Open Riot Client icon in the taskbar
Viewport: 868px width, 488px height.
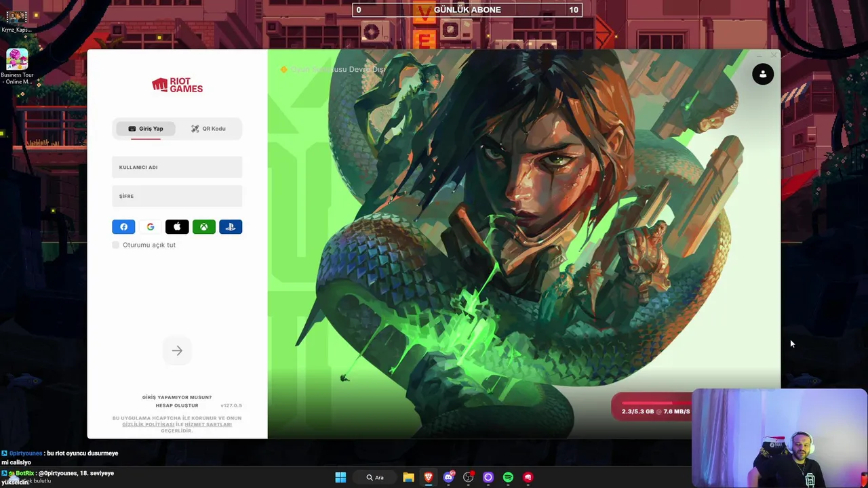pos(528,477)
